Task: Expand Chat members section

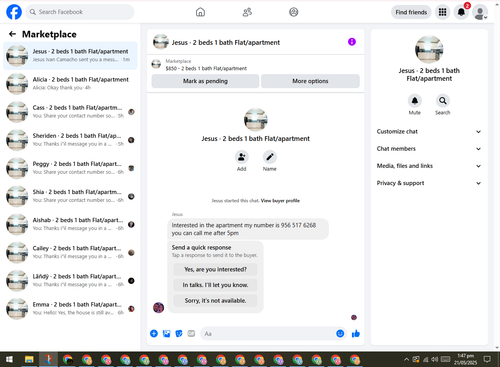Action: tap(429, 149)
